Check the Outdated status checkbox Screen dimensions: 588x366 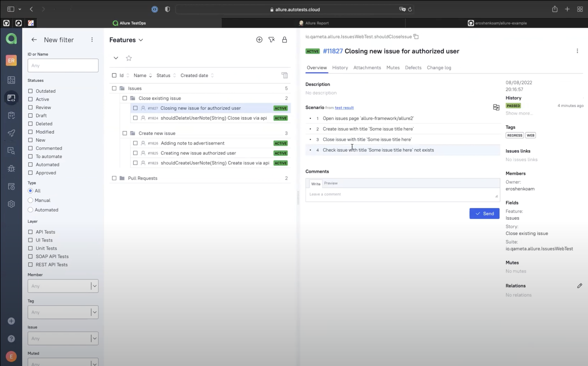coord(30,91)
